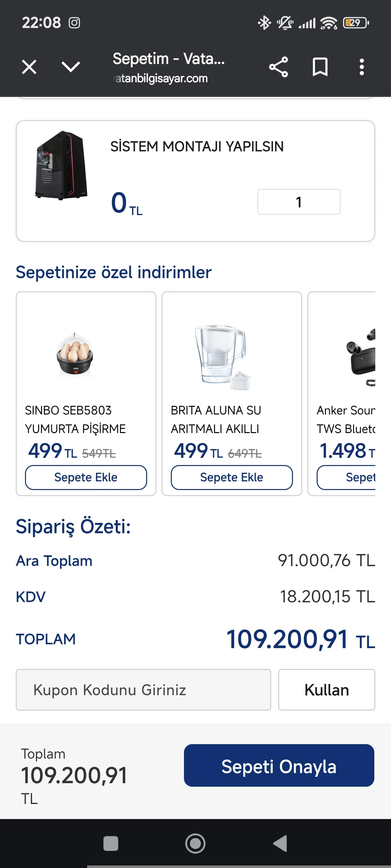Screen dimensions: 391x868
Task: Open the Sinbo egg cooker image
Action: point(75,354)
